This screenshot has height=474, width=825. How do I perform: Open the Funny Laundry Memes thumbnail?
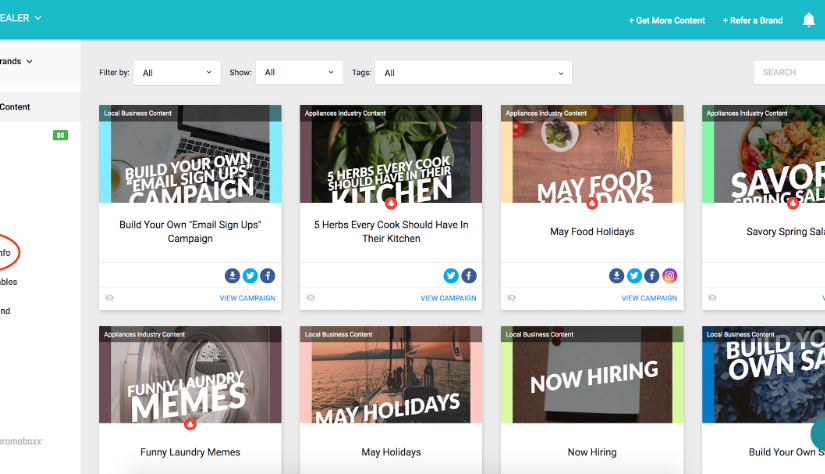tap(190, 375)
